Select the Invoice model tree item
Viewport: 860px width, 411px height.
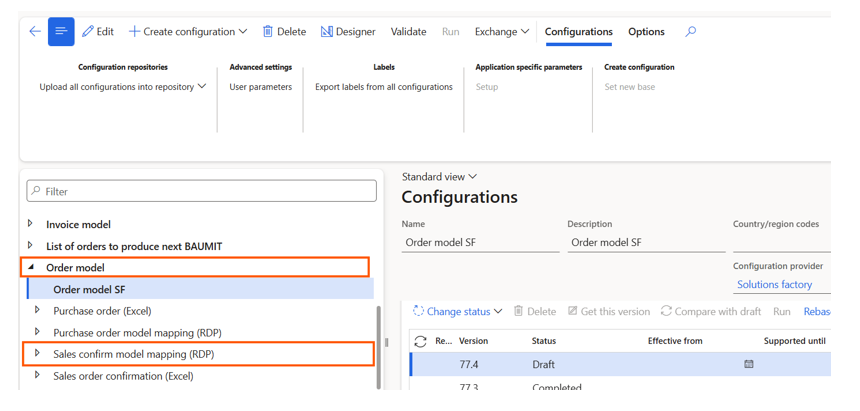[78, 224]
